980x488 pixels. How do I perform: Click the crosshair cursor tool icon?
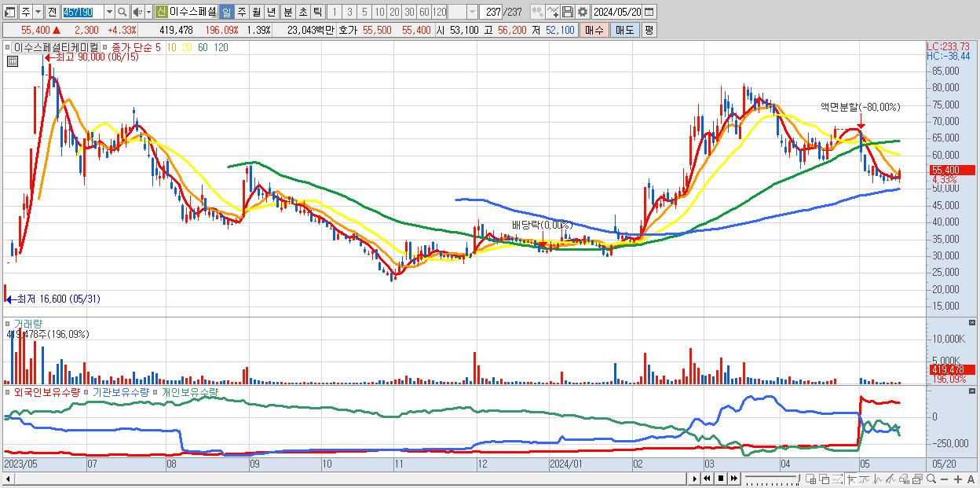851,479
